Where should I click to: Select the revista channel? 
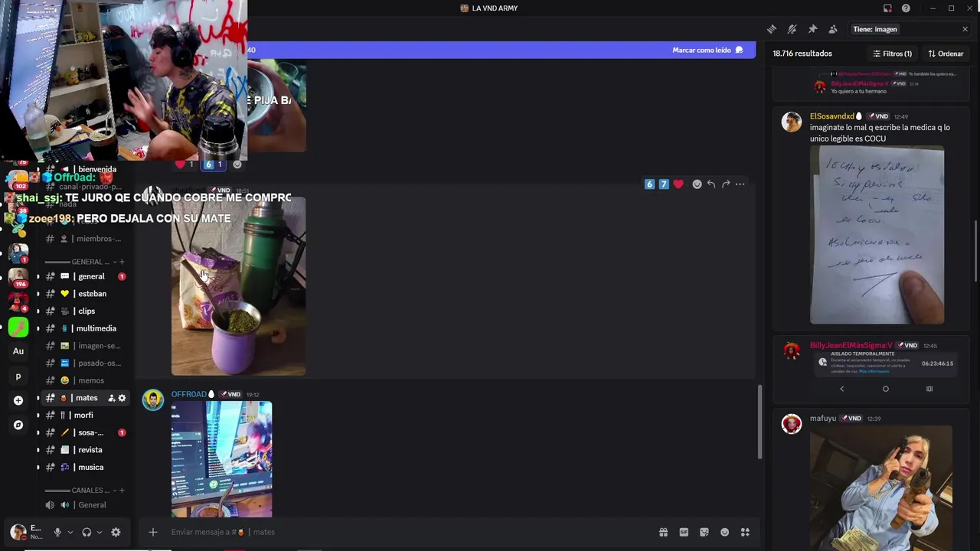84,450
